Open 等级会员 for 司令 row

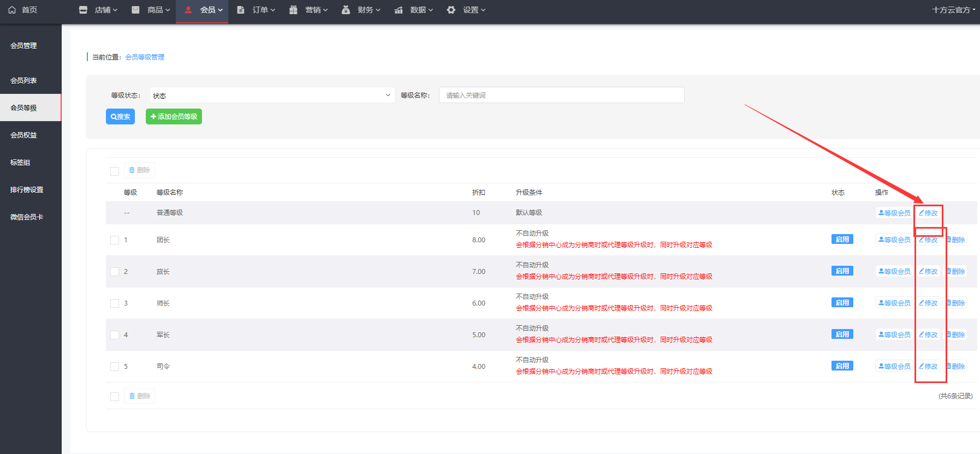point(894,366)
